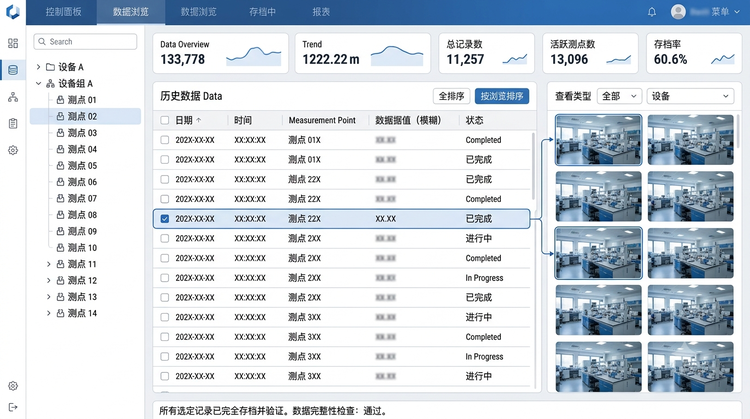Viewport: 750px width, 419px height.
Task: Click the history table vertical scrollbar
Action: click(x=533, y=166)
